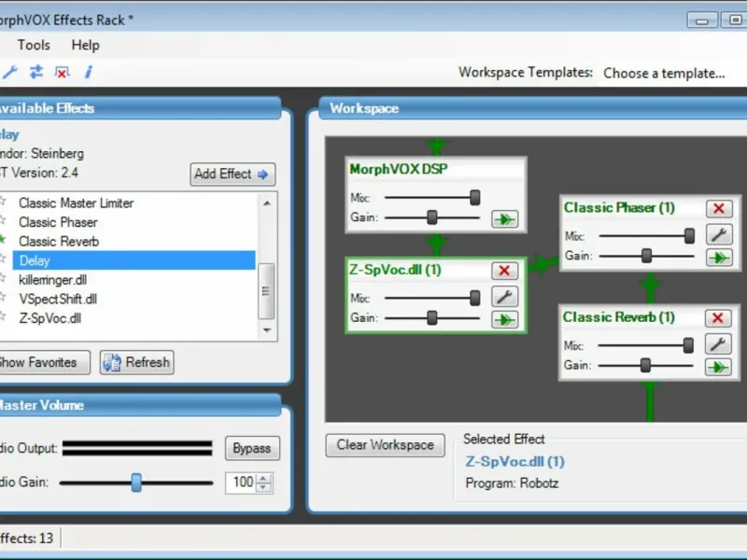Click the effects list scrollbar thumb
The width and height of the screenshot is (747, 560).
tap(266, 291)
